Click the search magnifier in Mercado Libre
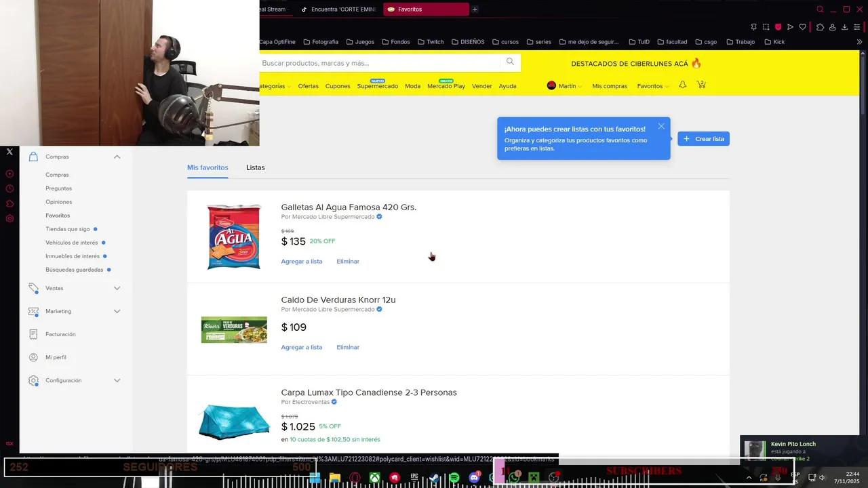The height and width of the screenshot is (488, 868). [x=510, y=62]
